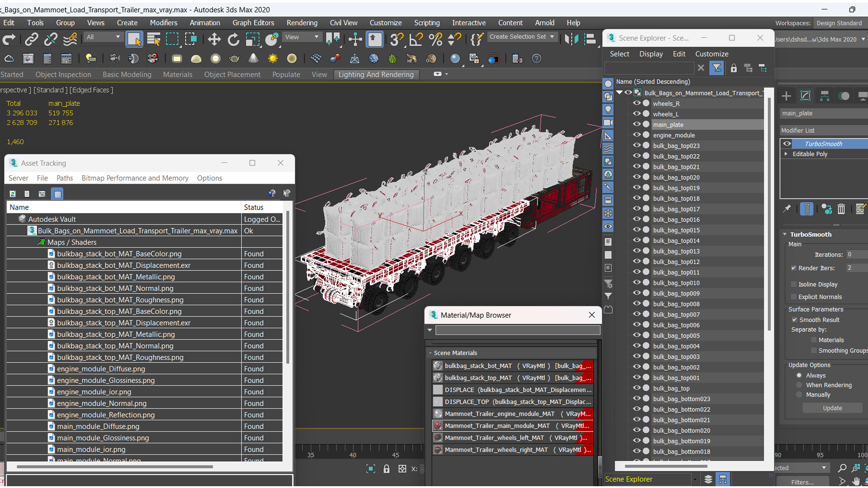Click the Angle Snap toggle icon
The width and height of the screenshot is (868, 488).
coord(416,40)
